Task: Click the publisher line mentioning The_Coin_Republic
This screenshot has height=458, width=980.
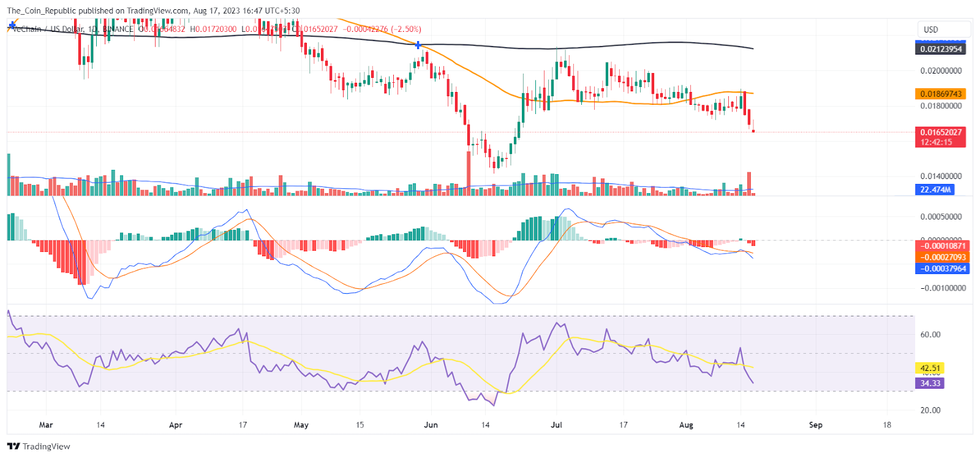Action: click(x=153, y=10)
